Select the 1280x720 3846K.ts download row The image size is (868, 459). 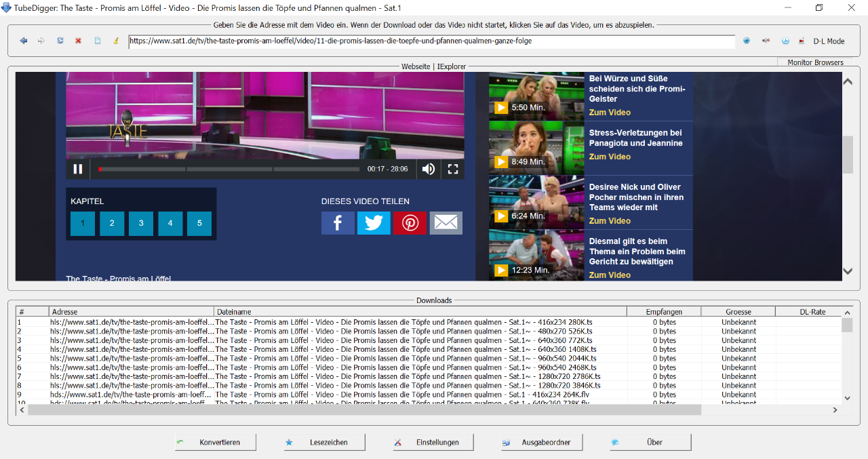(429, 385)
